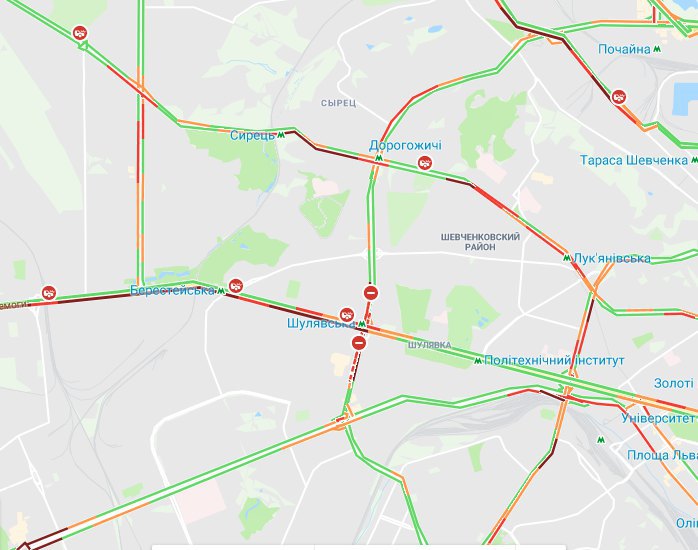Open the road closure sign north of Шулявська
The width and height of the screenshot is (698, 550).
[x=371, y=293]
